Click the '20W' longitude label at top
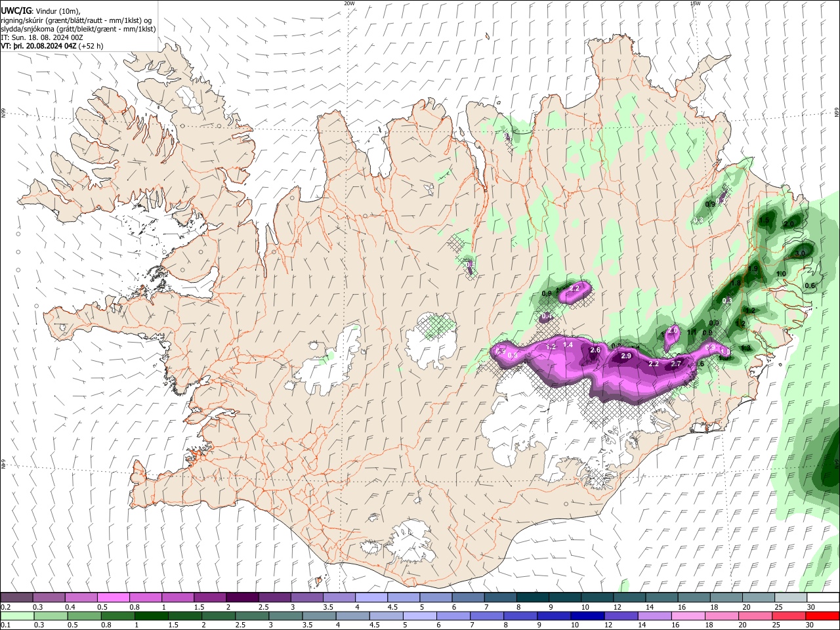Screen dimensions: 840x630 (x=349, y=3)
